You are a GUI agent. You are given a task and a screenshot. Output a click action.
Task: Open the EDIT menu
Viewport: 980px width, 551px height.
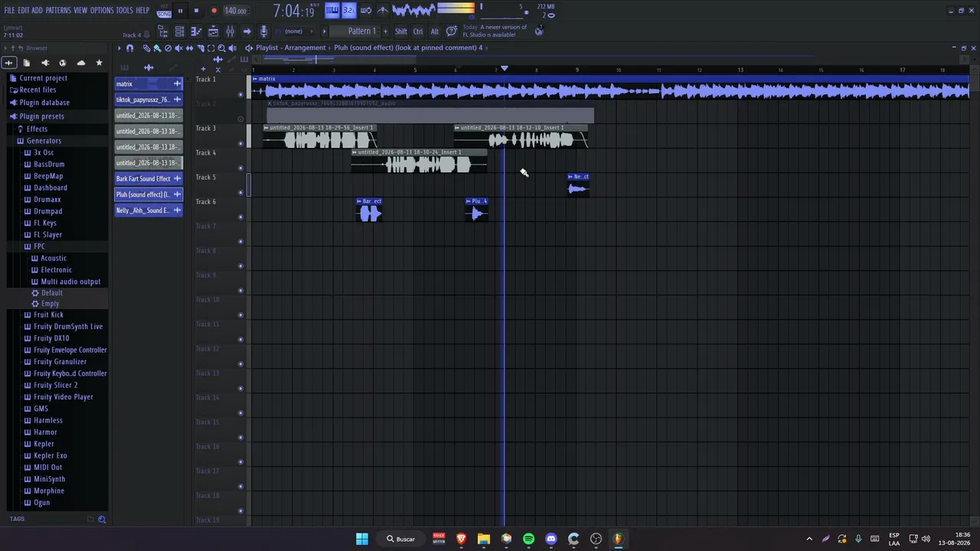coord(24,11)
